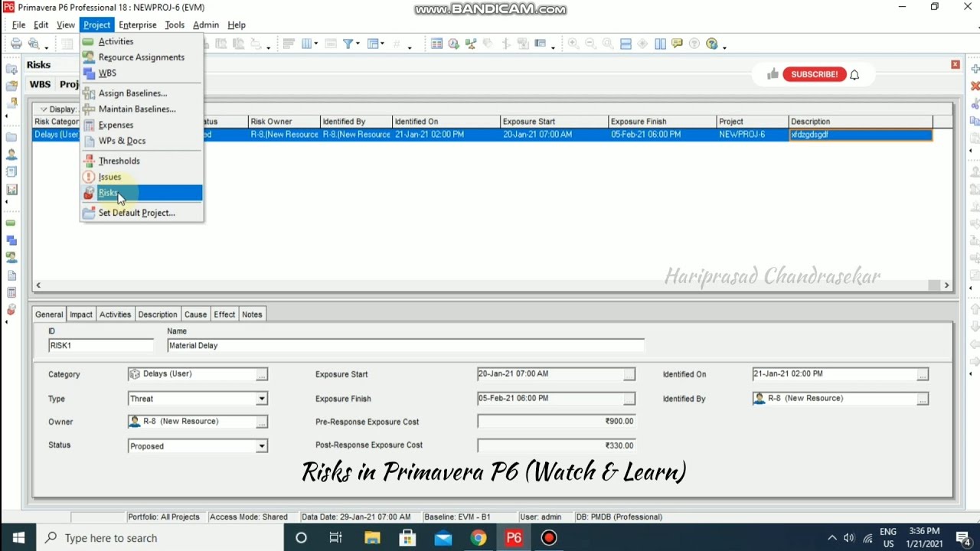Choose Expenses in the Project menu
Screen dimensions: 980x551
(x=142, y=125)
